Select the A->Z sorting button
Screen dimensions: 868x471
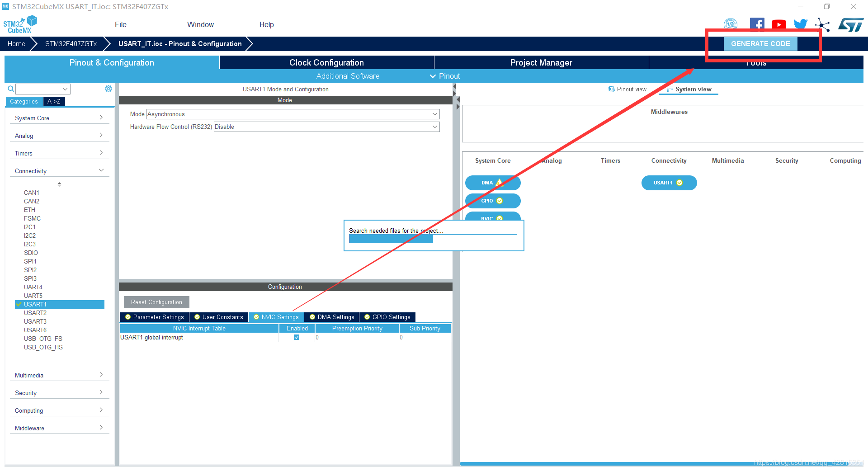pyautogui.click(x=54, y=102)
